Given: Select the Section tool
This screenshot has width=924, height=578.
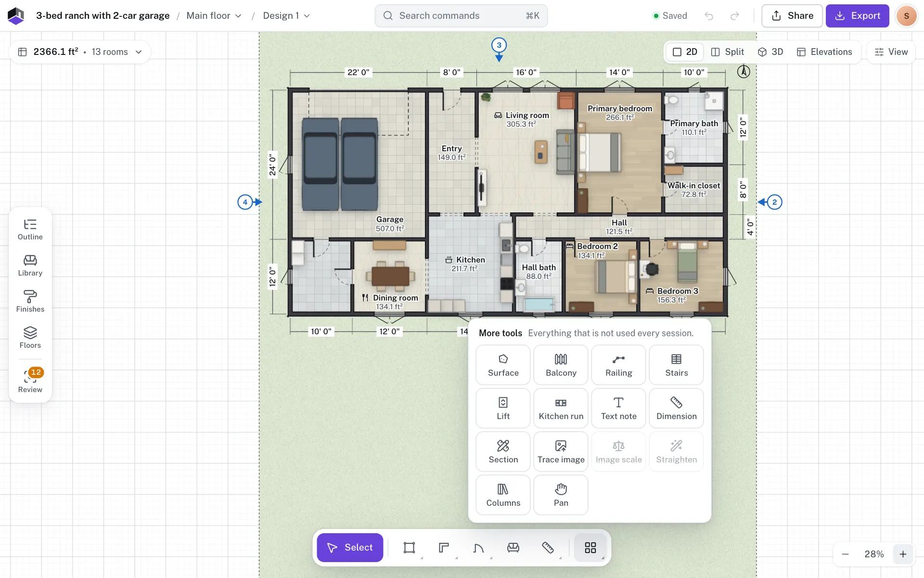Looking at the screenshot, I should [503, 451].
